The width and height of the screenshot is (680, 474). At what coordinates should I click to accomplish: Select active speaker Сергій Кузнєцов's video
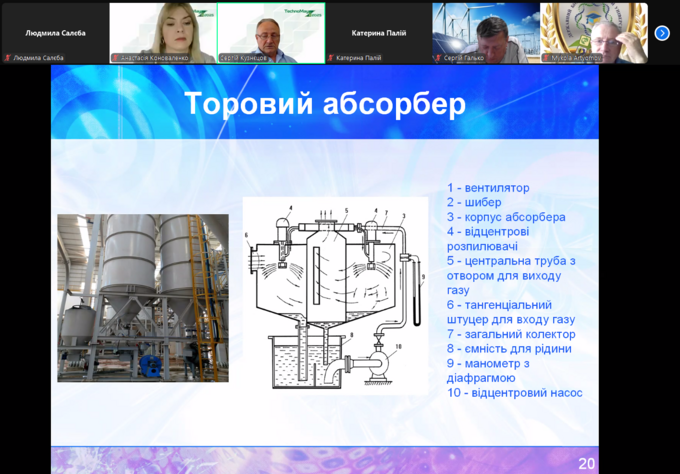[x=270, y=30]
